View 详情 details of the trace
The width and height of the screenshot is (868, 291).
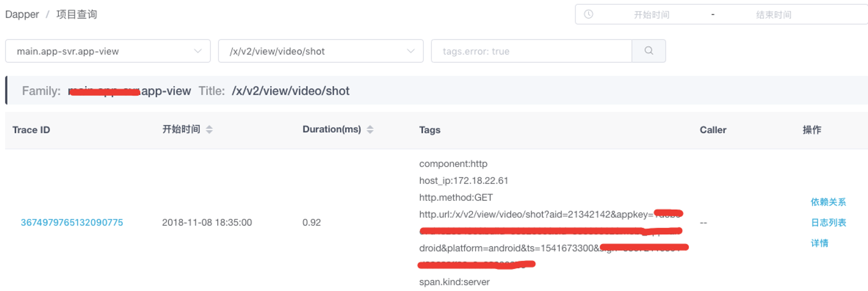pos(819,243)
